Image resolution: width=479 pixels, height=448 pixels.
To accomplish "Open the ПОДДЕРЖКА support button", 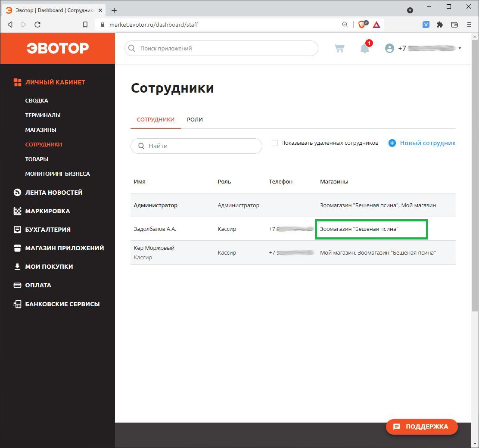I will 421,427.
